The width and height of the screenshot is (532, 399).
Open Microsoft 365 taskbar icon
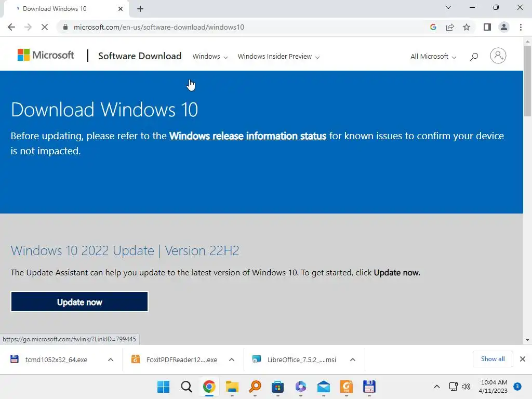[x=301, y=387]
